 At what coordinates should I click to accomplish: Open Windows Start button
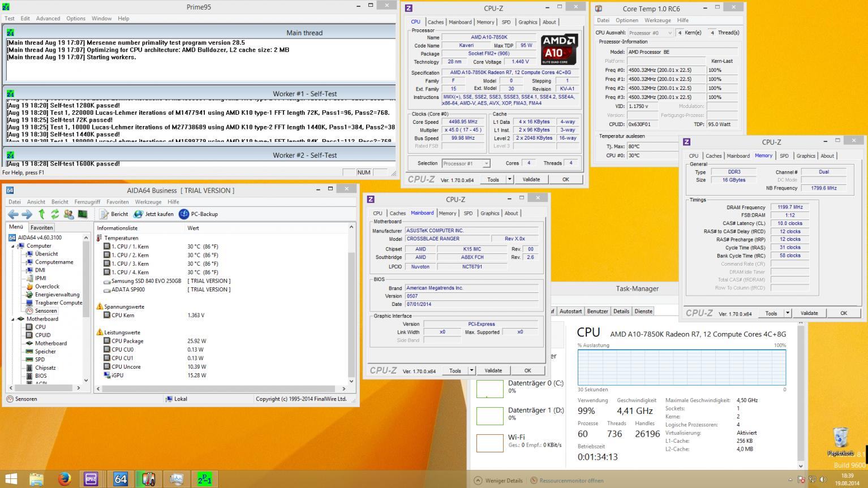[x=11, y=479]
